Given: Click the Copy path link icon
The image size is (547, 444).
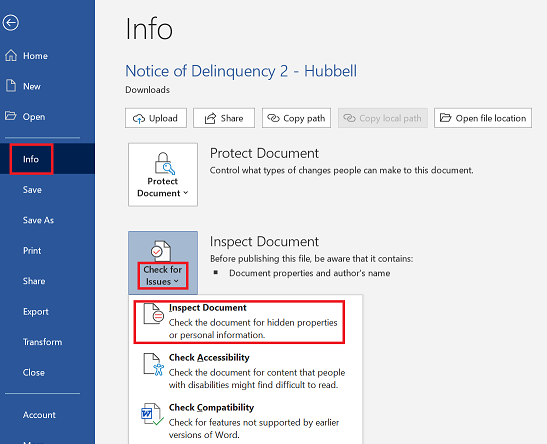Looking at the screenshot, I should (274, 118).
